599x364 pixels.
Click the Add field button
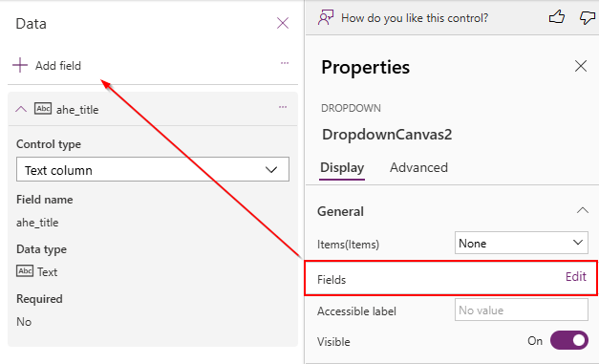point(47,65)
